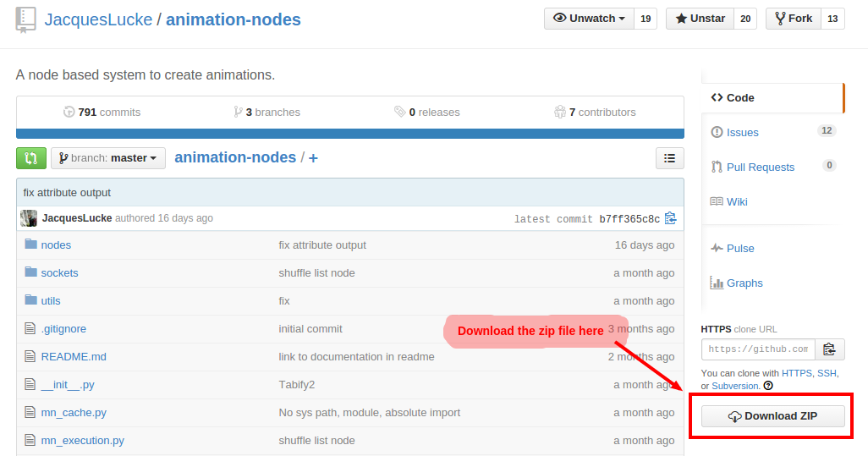The height and width of the screenshot is (456, 868).
Task: Click the watchers count 19
Action: [x=646, y=19]
